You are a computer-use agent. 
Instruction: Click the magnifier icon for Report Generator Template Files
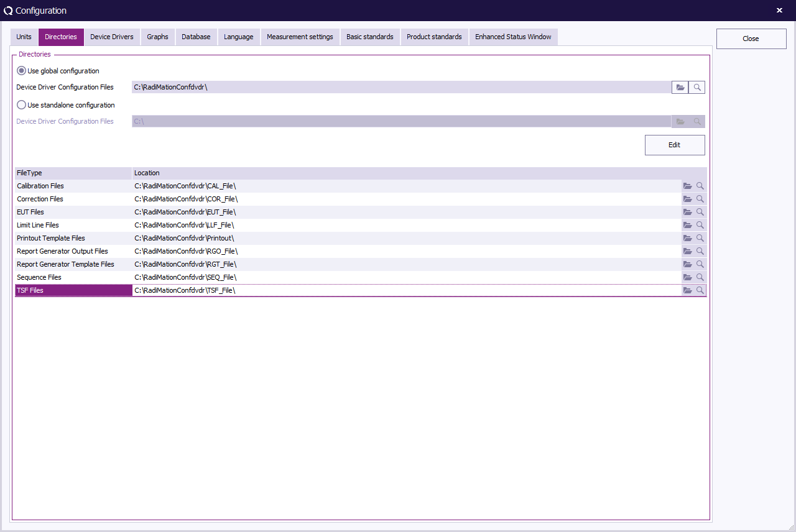click(x=700, y=264)
